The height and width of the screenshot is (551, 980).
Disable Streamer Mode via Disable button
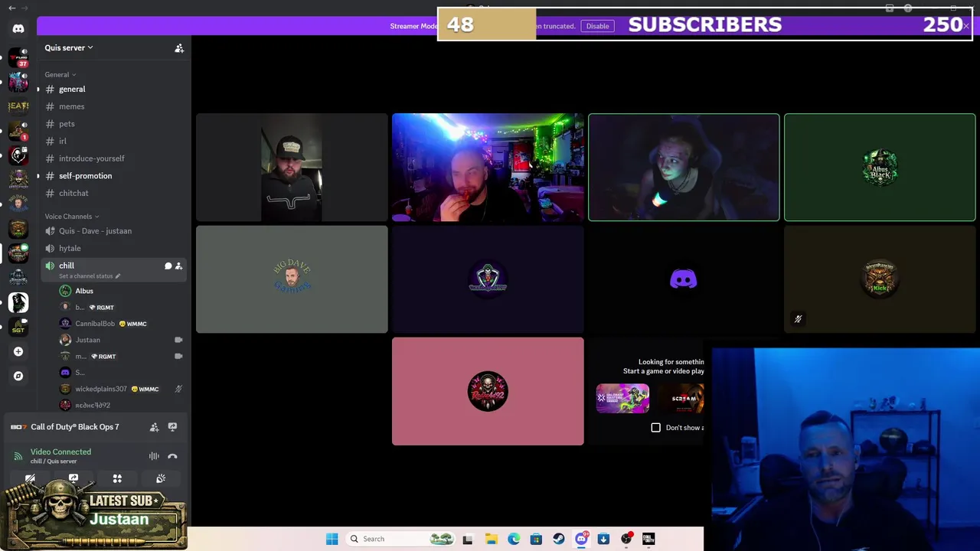597,26
